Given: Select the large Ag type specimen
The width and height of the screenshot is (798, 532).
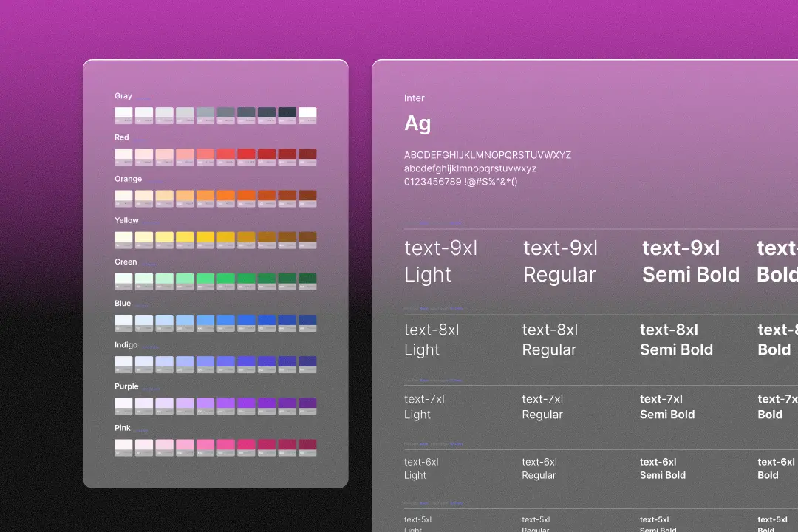Looking at the screenshot, I should click(x=417, y=123).
